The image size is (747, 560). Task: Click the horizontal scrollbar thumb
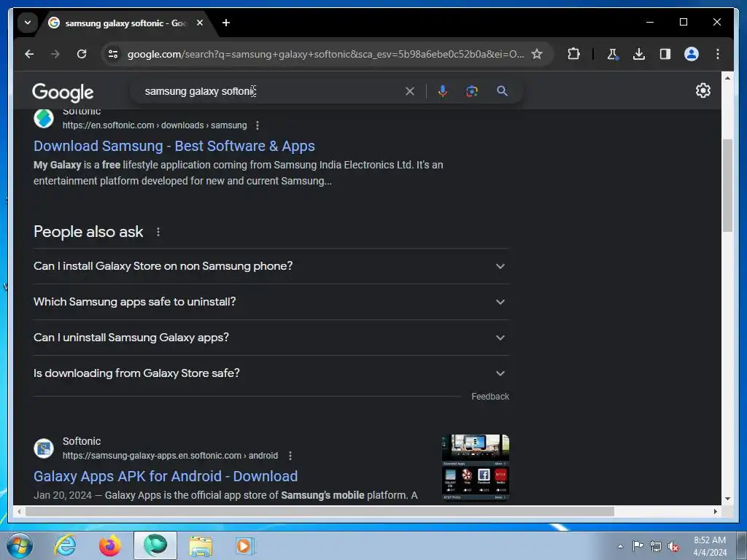pos(320,511)
